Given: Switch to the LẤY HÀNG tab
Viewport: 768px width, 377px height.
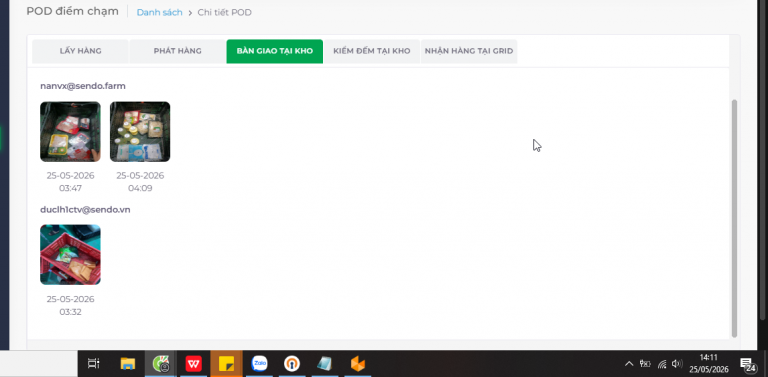Looking at the screenshot, I should 80,51.
